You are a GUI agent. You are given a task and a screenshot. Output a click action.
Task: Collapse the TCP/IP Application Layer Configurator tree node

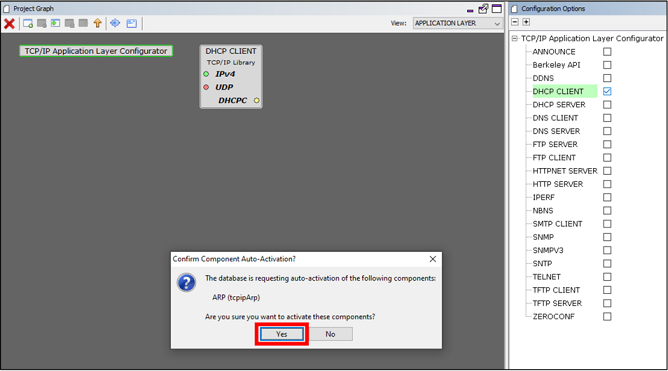click(x=515, y=38)
